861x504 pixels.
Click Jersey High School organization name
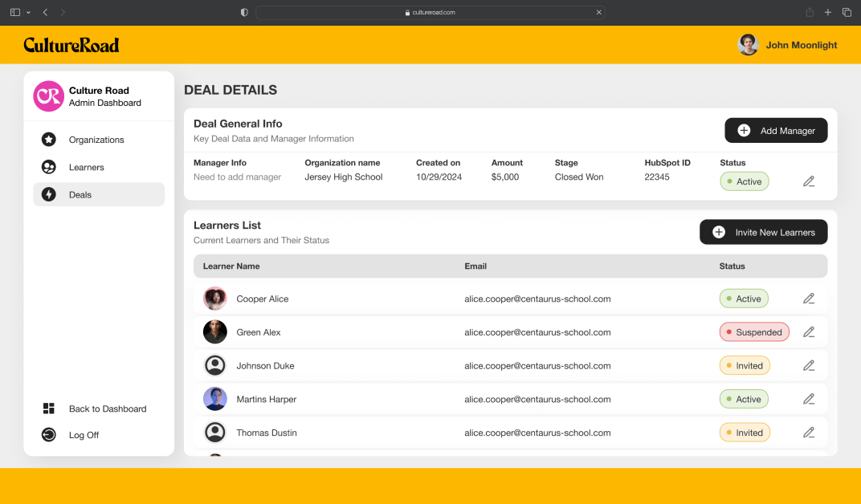[x=344, y=177]
